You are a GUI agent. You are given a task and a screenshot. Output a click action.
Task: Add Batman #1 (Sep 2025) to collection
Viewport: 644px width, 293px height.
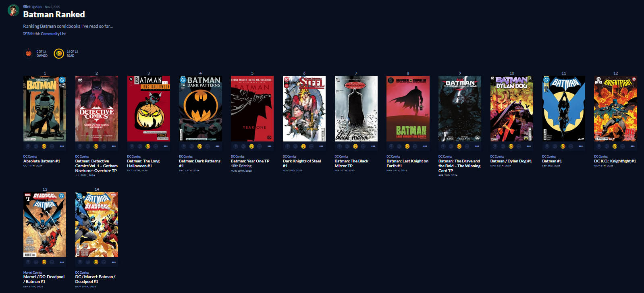click(555, 146)
